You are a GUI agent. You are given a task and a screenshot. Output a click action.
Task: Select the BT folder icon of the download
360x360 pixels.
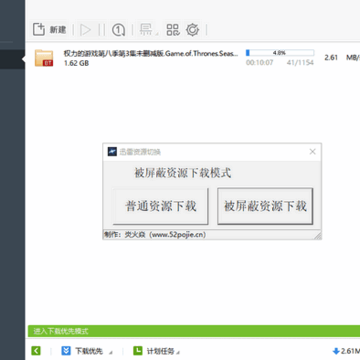(x=44, y=58)
